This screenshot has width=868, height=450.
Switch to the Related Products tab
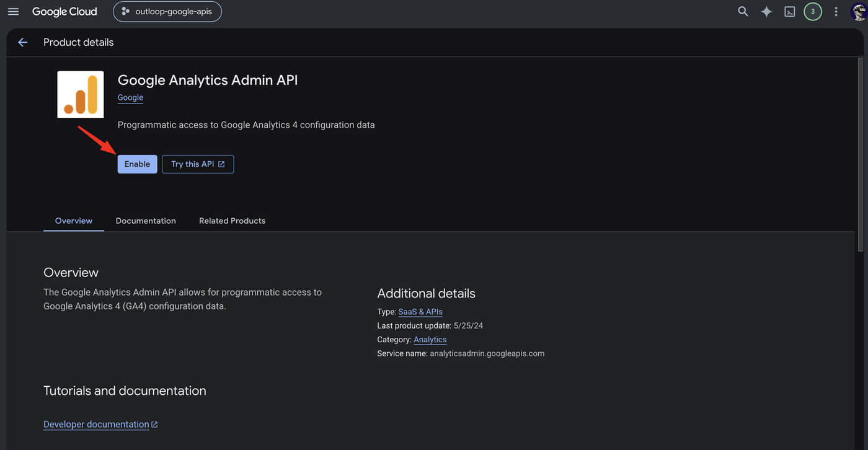232,221
